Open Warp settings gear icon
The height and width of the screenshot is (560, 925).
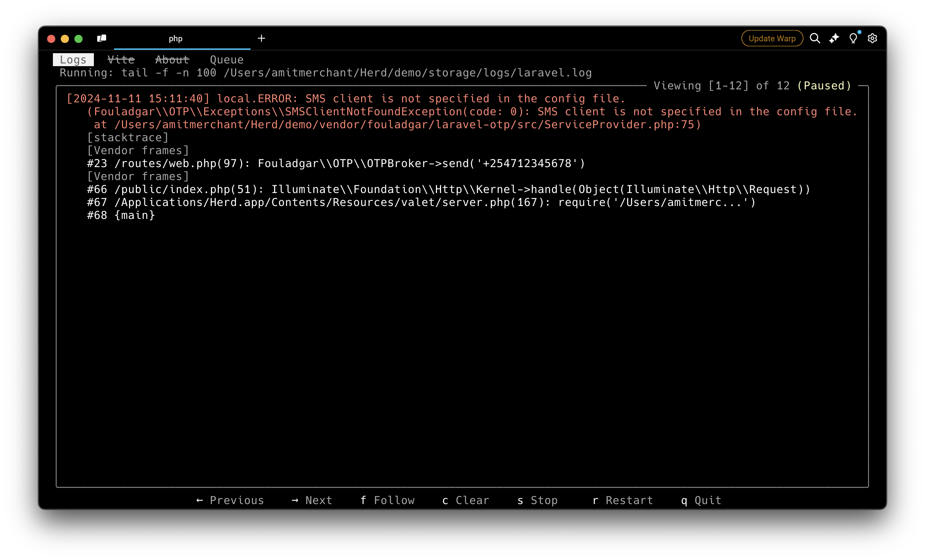pos(872,38)
